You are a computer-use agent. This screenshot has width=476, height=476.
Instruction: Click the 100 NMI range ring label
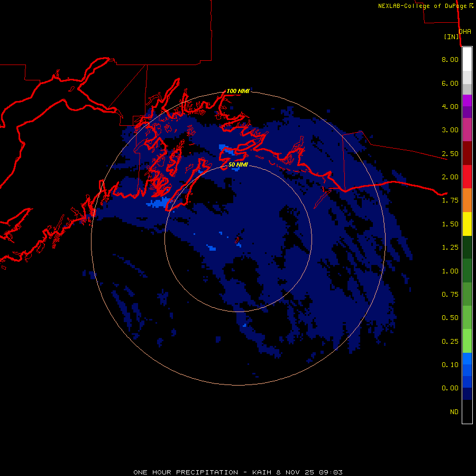click(238, 91)
